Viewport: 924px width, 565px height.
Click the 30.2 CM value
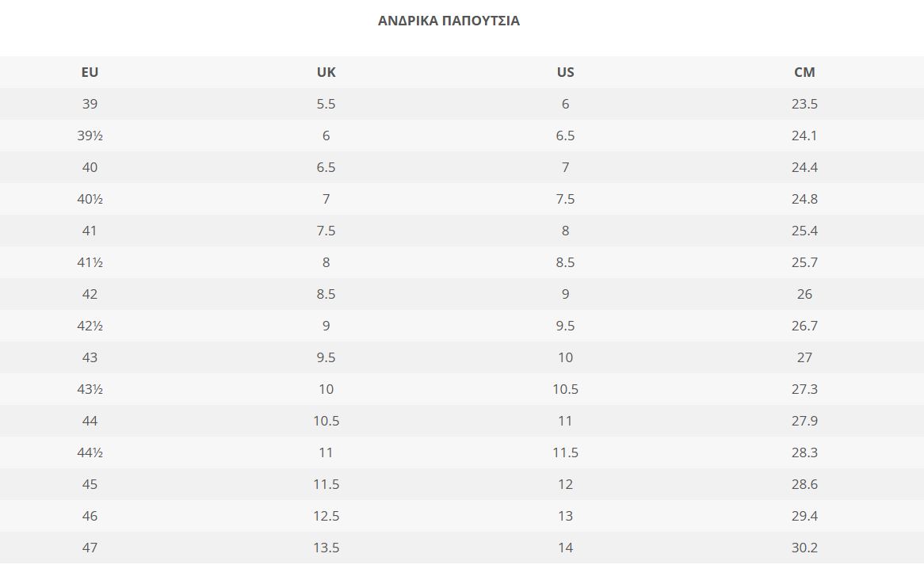[x=804, y=548]
